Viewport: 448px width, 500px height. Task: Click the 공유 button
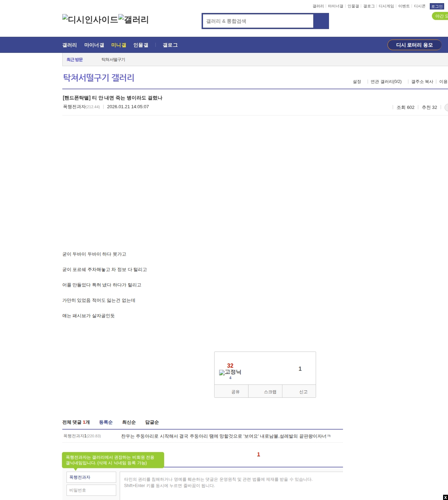pyautogui.click(x=231, y=391)
